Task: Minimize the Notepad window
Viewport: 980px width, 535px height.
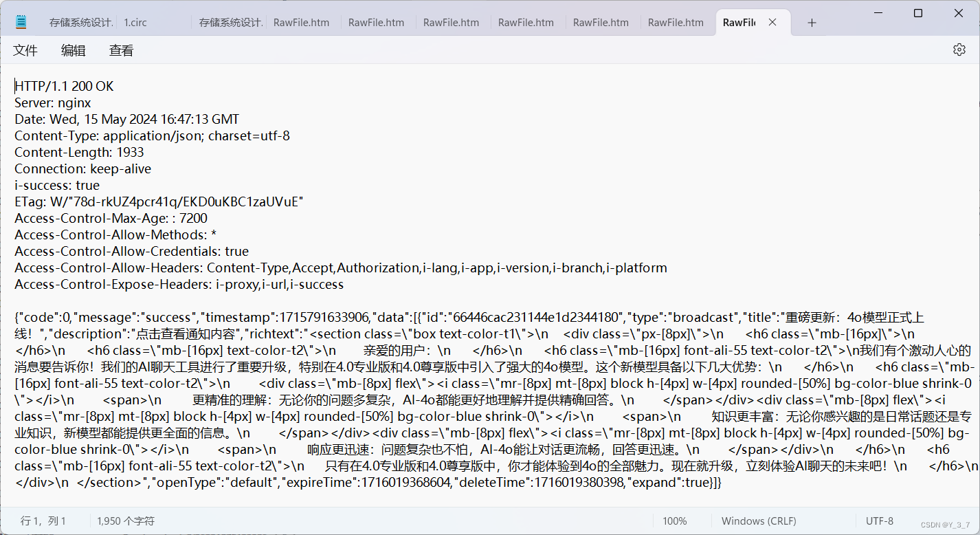Action: click(x=878, y=13)
